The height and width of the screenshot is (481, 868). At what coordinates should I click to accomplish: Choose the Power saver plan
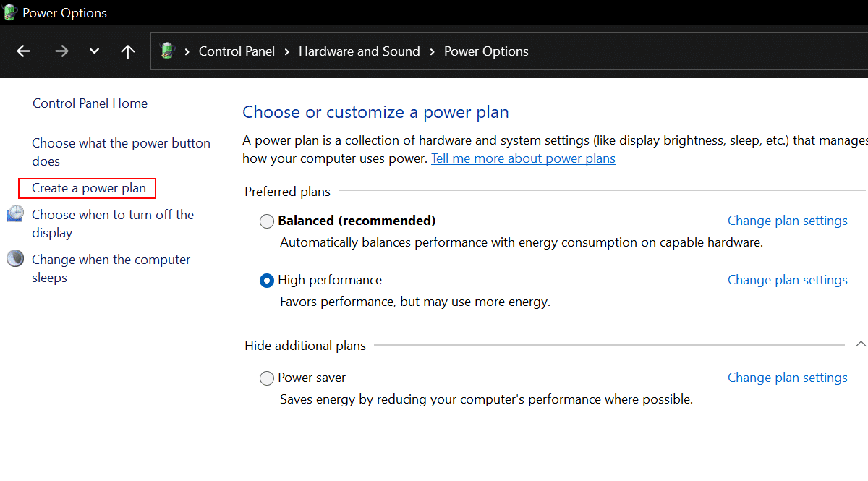267,378
